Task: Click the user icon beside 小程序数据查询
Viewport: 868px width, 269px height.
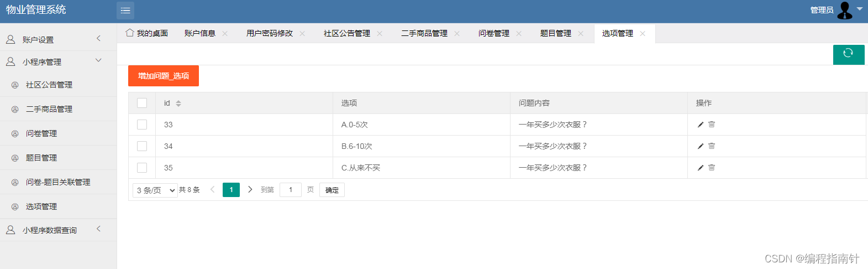Action: [x=10, y=230]
